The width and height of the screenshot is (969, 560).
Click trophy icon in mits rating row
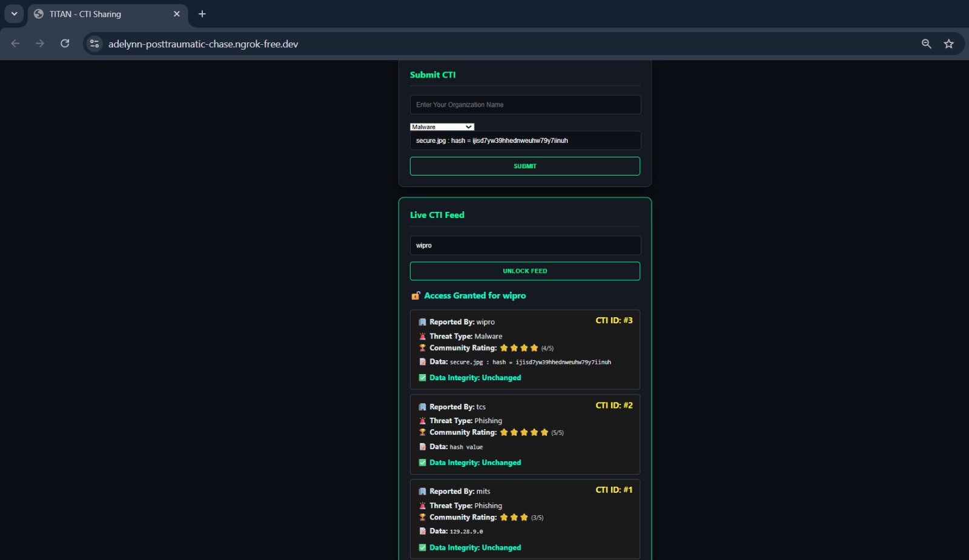coord(423,517)
